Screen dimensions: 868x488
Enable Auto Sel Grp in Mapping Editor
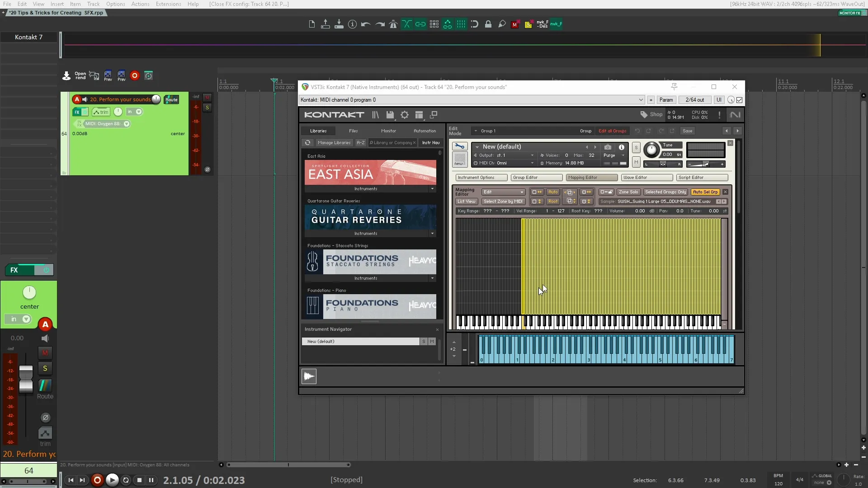(705, 192)
